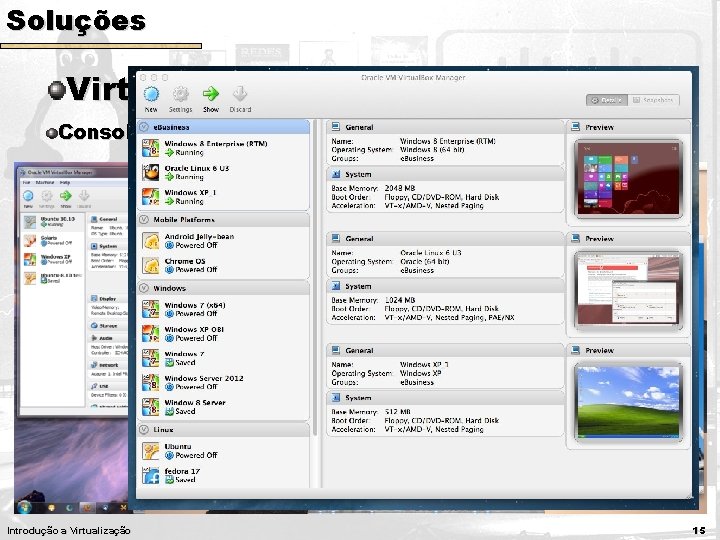The height and width of the screenshot is (540, 720).
Task: Select 'Chrome OS' list entry text
Action: tap(185, 261)
